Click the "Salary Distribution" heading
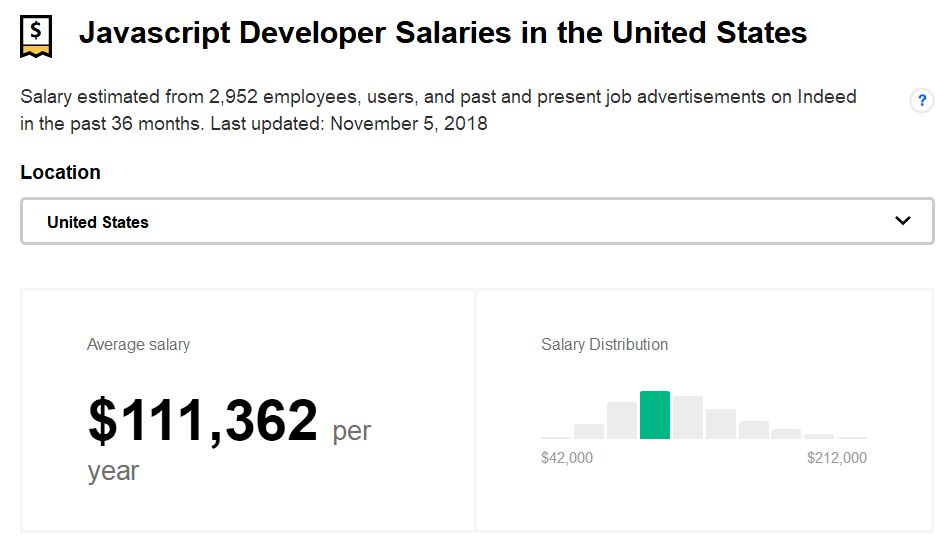This screenshot has width=951, height=542. (604, 345)
